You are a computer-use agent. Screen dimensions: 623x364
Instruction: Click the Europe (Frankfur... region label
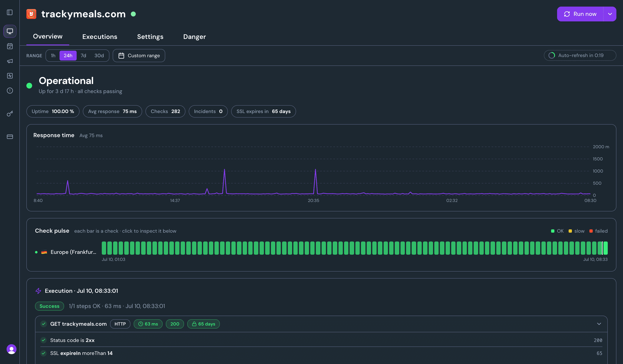[x=73, y=252]
